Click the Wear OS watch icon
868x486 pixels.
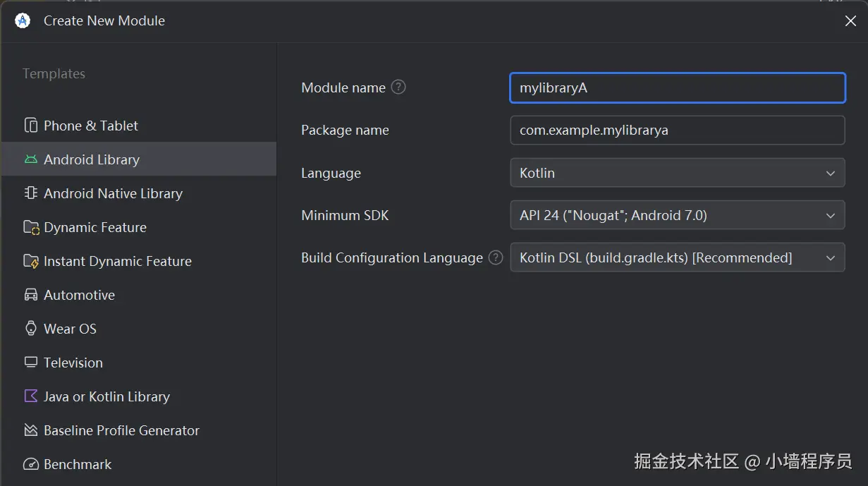coord(31,329)
